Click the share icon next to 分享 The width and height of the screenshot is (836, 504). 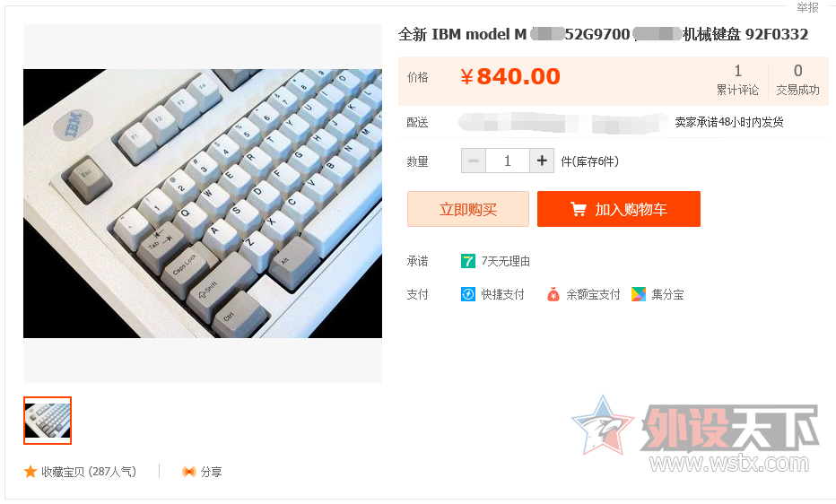click(x=188, y=472)
